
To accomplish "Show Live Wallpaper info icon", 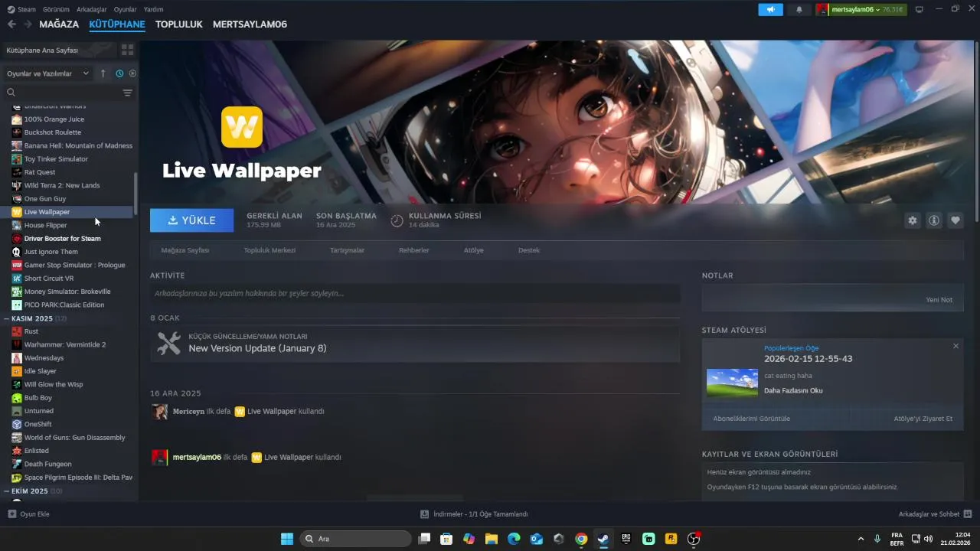I will (934, 220).
